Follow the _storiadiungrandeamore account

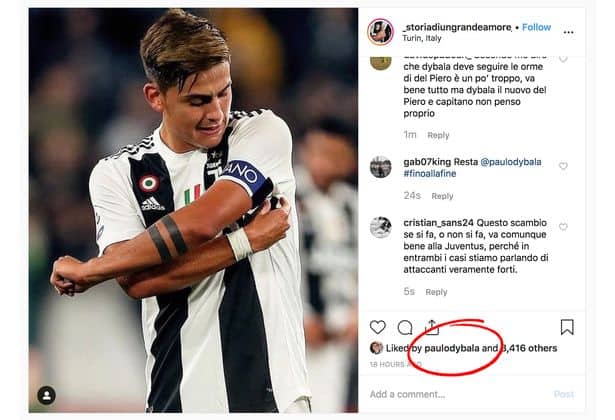coord(536,27)
